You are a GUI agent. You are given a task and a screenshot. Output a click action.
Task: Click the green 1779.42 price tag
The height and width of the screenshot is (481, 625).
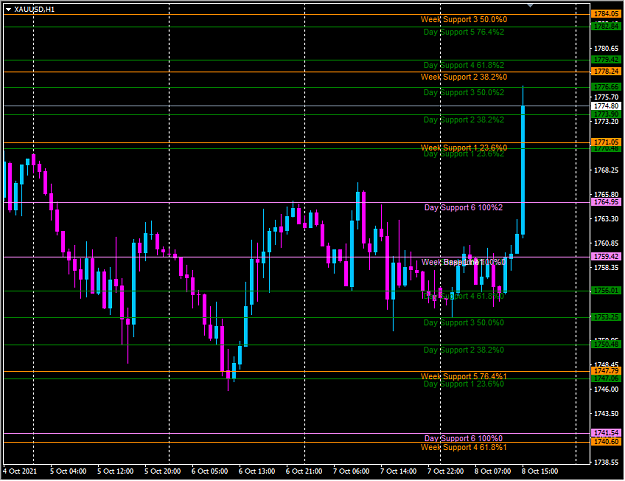coord(606,60)
